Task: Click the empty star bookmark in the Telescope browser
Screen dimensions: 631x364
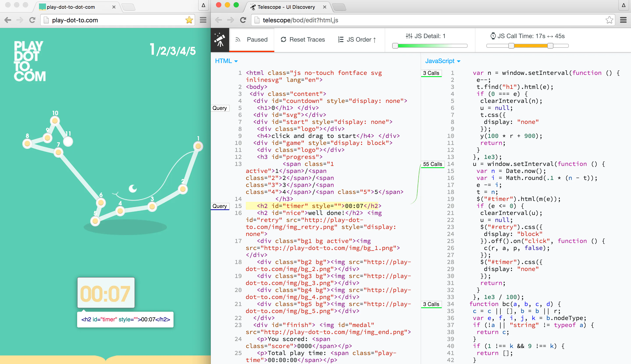Action: (x=609, y=20)
